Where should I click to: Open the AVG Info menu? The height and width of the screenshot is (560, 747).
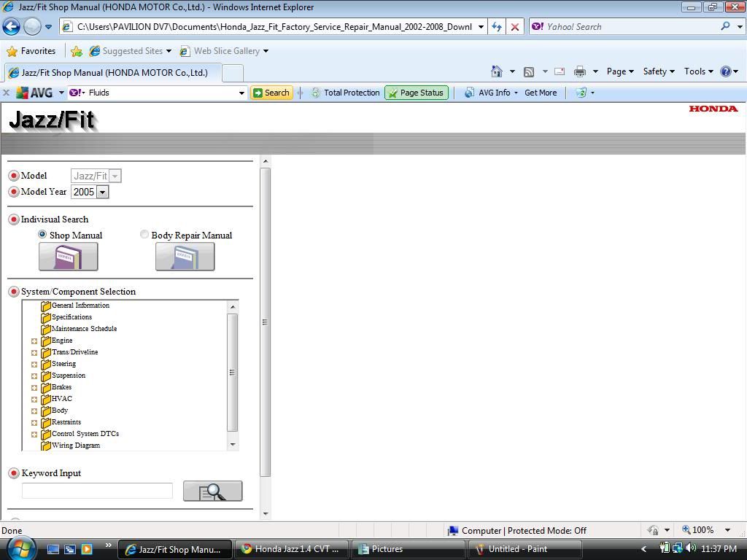[491, 93]
